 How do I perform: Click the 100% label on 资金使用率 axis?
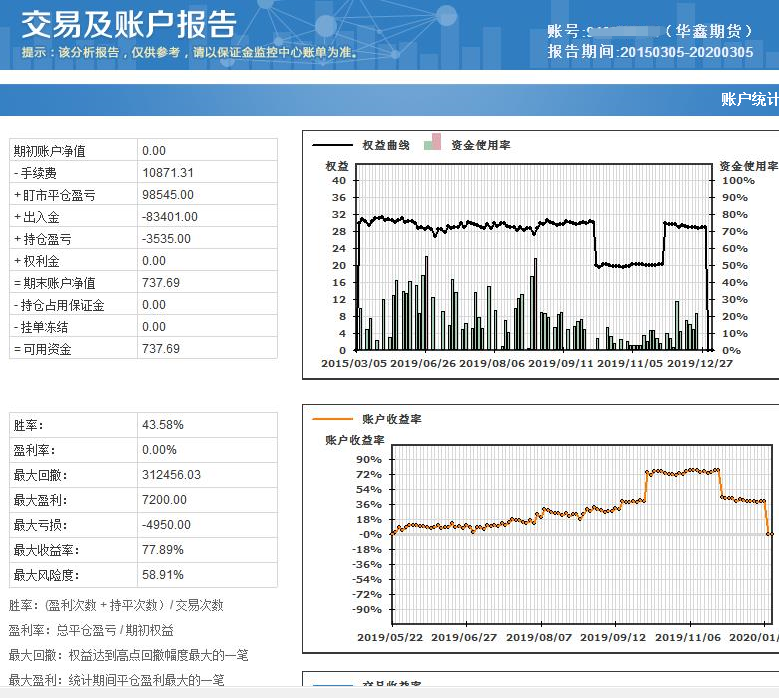tap(738, 180)
